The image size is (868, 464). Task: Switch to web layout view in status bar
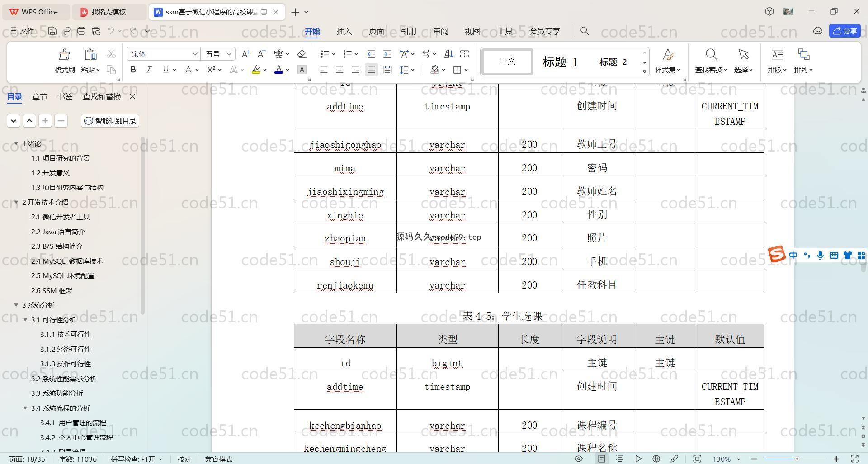[x=656, y=459]
